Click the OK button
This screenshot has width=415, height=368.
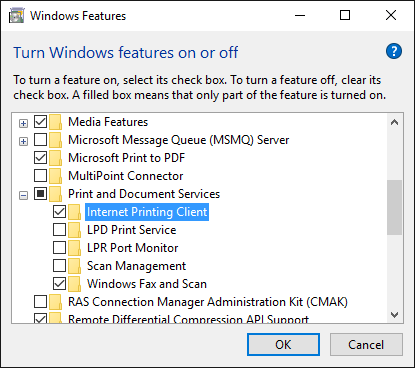283,345
